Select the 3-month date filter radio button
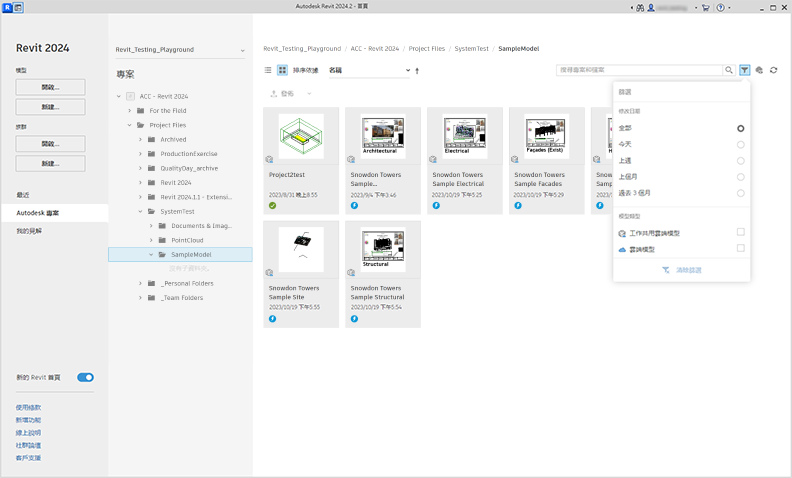The image size is (792, 478). click(740, 193)
